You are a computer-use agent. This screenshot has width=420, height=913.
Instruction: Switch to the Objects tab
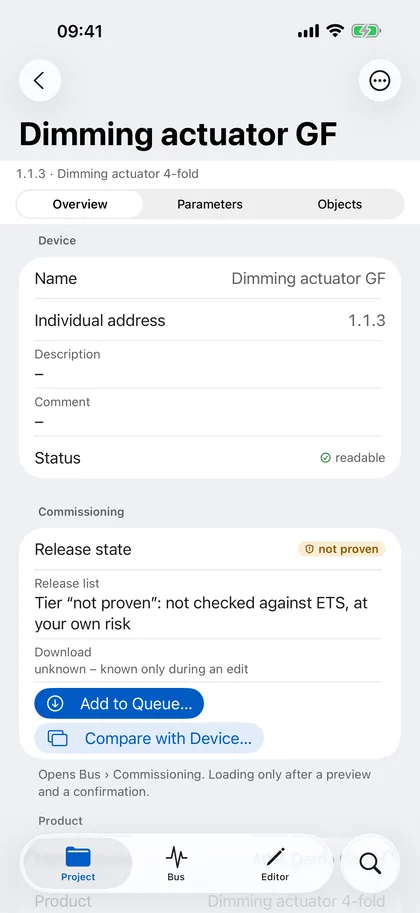(340, 204)
